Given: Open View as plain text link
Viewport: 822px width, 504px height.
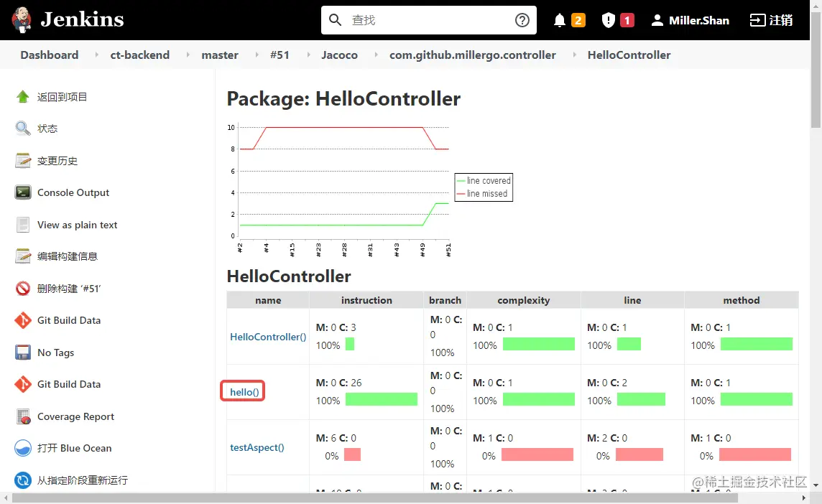Looking at the screenshot, I should [x=77, y=225].
